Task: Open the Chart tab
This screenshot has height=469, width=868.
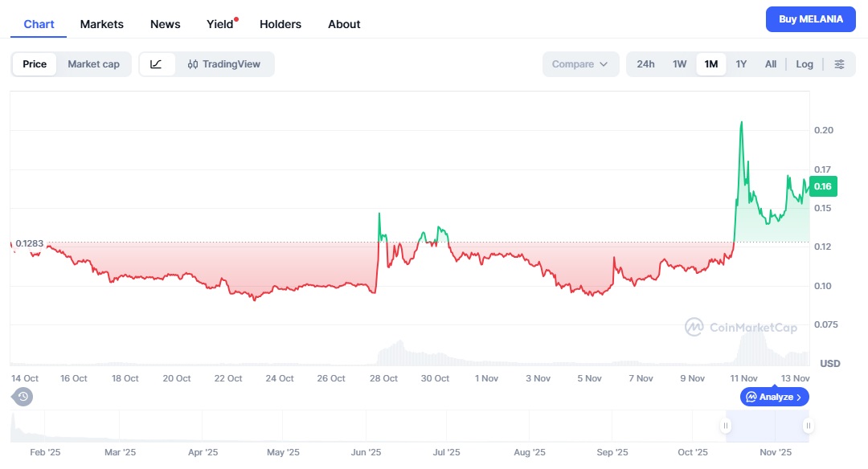Action: tap(39, 24)
